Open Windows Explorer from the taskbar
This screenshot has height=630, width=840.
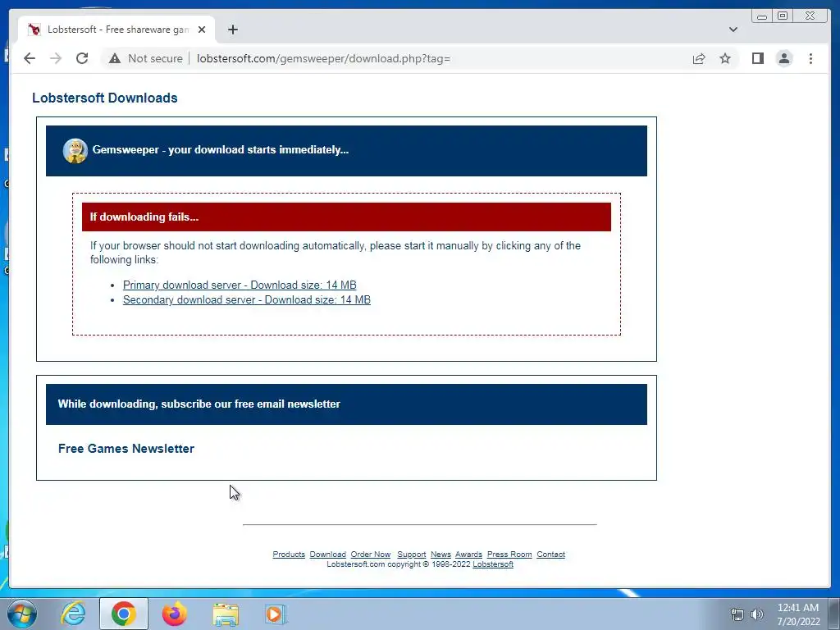(x=226, y=614)
